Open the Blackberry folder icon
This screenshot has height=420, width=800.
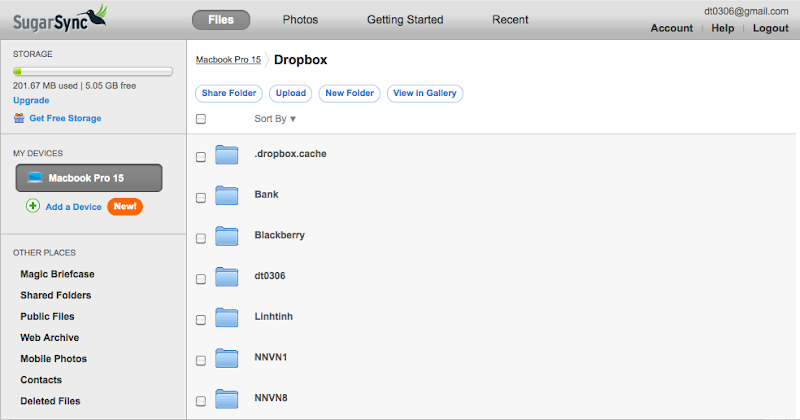point(227,236)
